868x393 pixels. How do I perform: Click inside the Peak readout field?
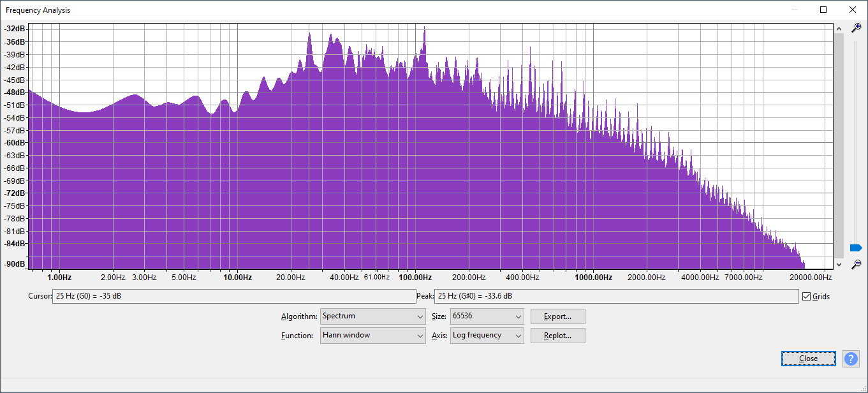tap(615, 296)
